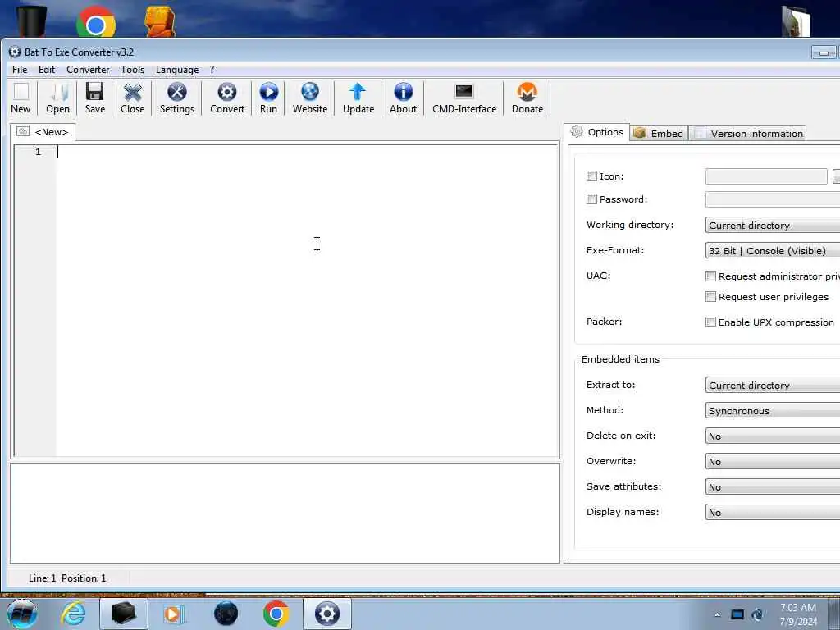The width and height of the screenshot is (840, 630).
Task: Open Chrome from the taskbar
Action: (276, 614)
